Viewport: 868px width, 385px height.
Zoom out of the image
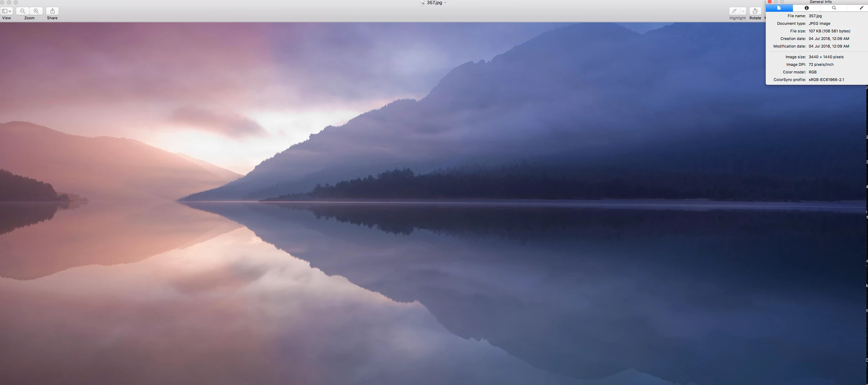(x=23, y=11)
